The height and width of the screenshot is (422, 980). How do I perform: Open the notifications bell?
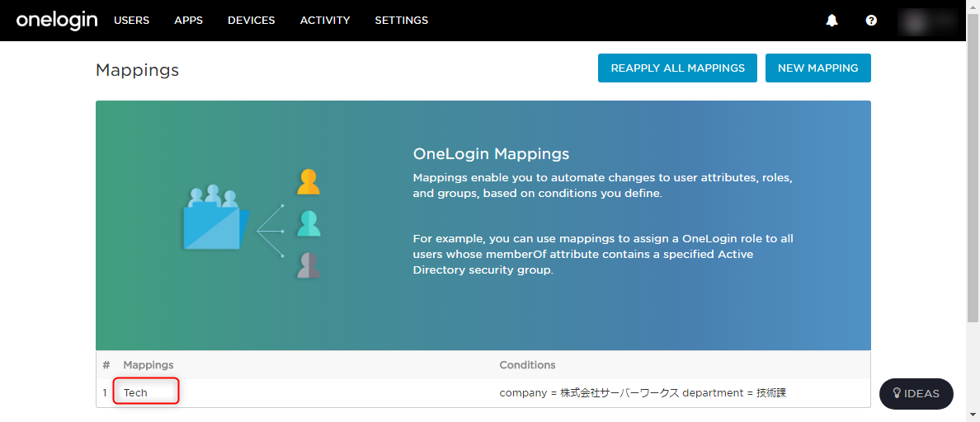pyautogui.click(x=832, y=21)
